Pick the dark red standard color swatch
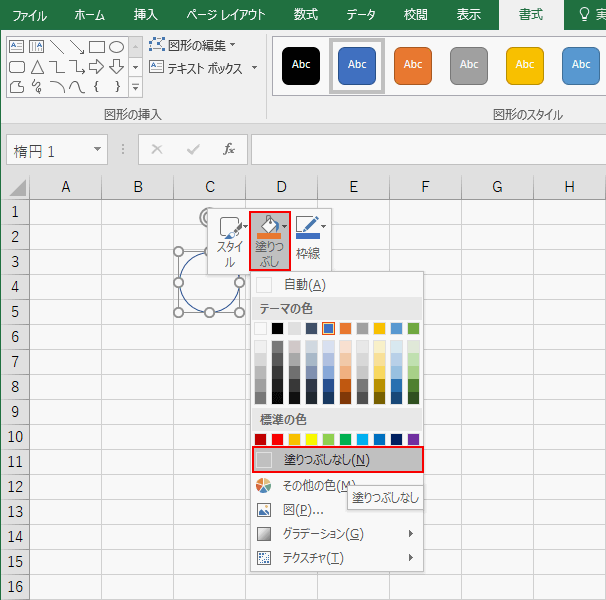Viewport: 606px width, 600px height. point(260,439)
